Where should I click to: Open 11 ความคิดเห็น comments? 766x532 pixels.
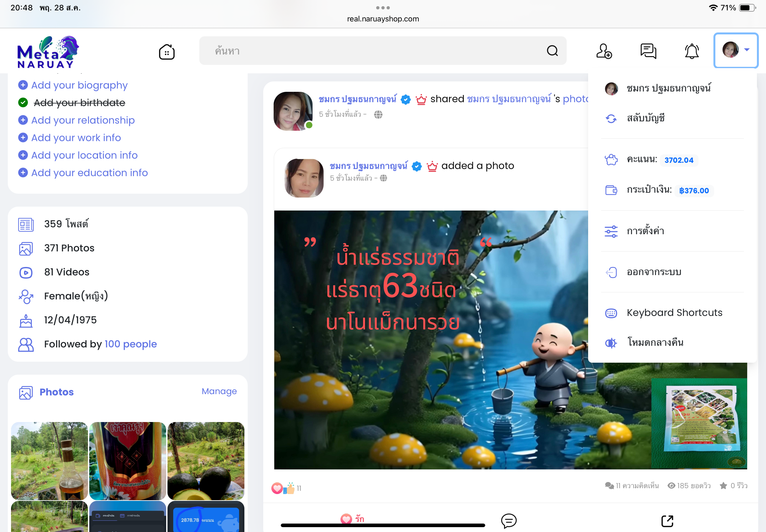[632, 486]
